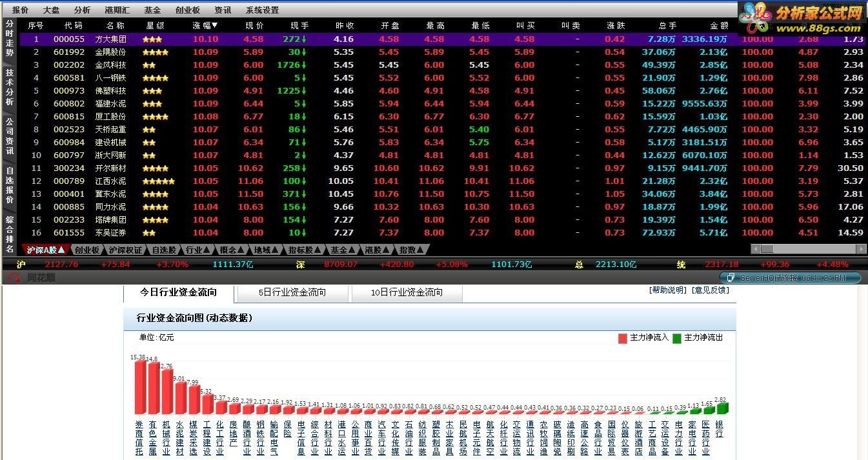Image resolution: width=868 pixels, height=460 pixels.
Task: Expand the 概念 tab dropdown
Action: (241, 250)
